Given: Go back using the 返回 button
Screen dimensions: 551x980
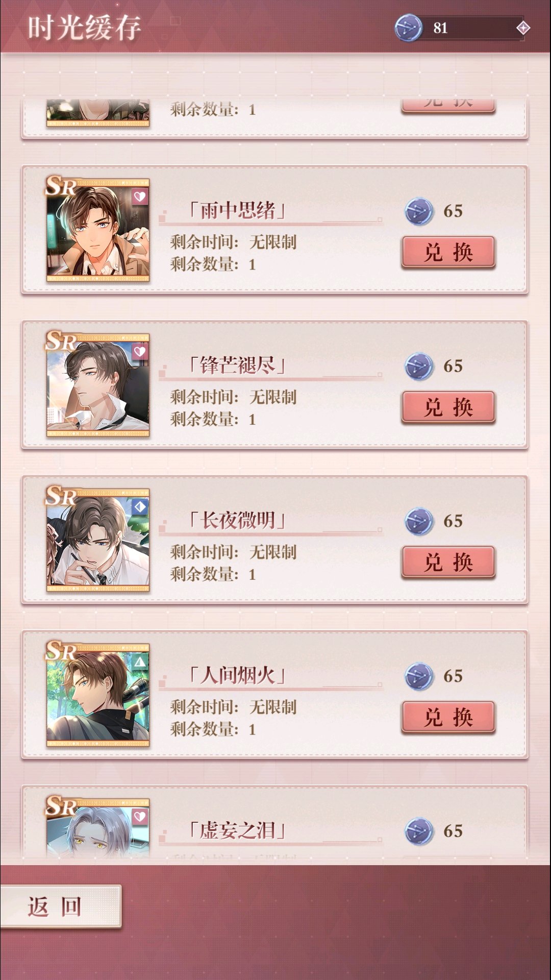Looking at the screenshot, I should (x=60, y=906).
